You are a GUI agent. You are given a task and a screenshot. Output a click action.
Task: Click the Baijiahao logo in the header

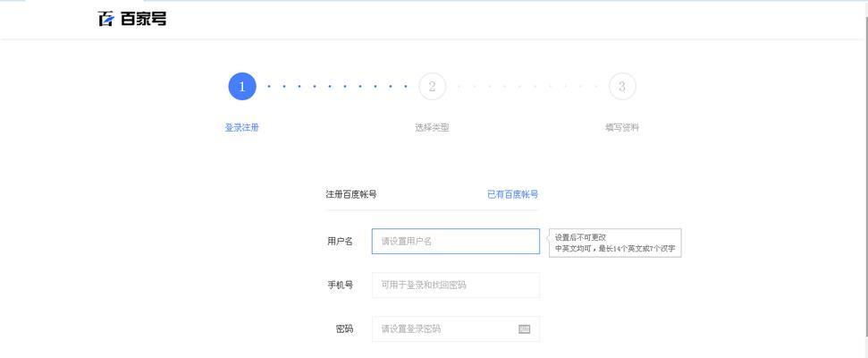pos(132,19)
